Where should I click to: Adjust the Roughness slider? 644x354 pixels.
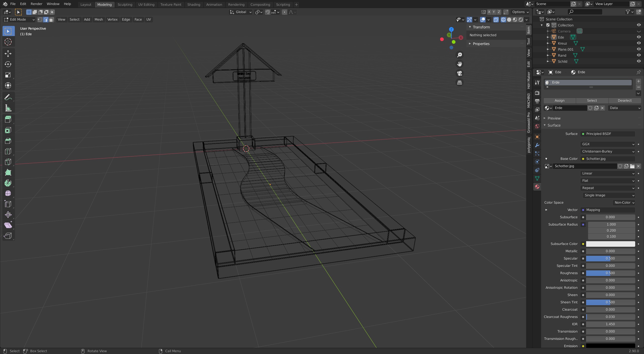tap(610, 273)
